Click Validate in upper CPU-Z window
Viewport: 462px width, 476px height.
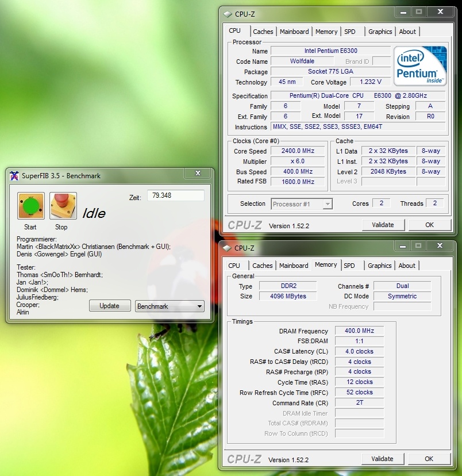tap(383, 225)
